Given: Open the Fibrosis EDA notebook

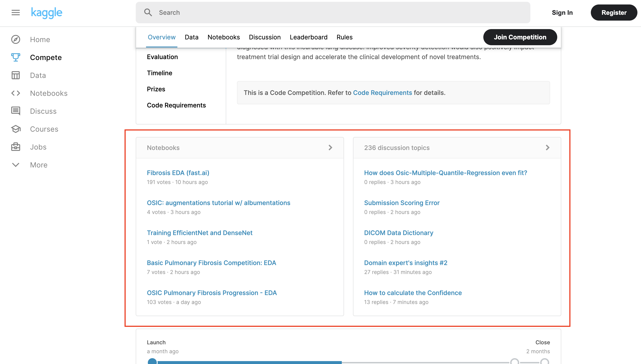Looking at the screenshot, I should click(x=178, y=173).
